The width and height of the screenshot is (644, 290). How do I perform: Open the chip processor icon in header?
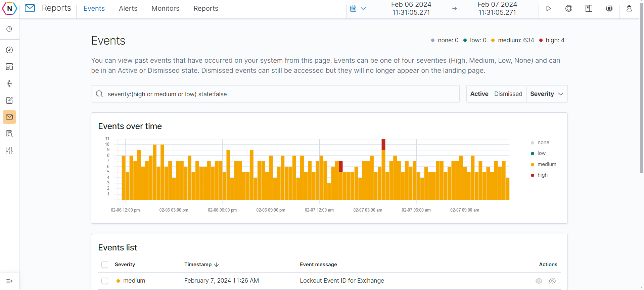609,9
